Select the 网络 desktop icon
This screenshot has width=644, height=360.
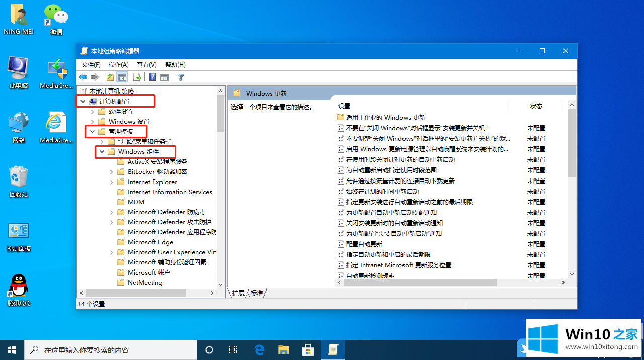pos(19,128)
